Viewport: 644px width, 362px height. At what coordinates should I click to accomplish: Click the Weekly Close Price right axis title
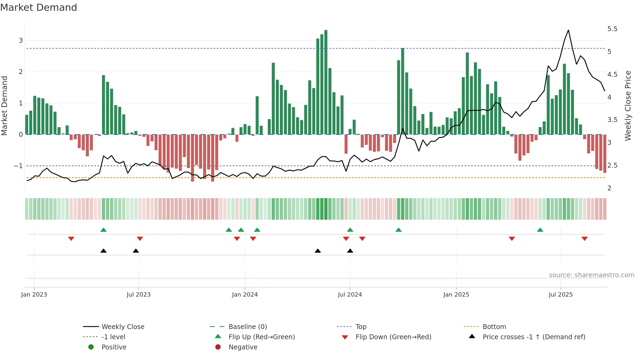pyautogui.click(x=628, y=106)
